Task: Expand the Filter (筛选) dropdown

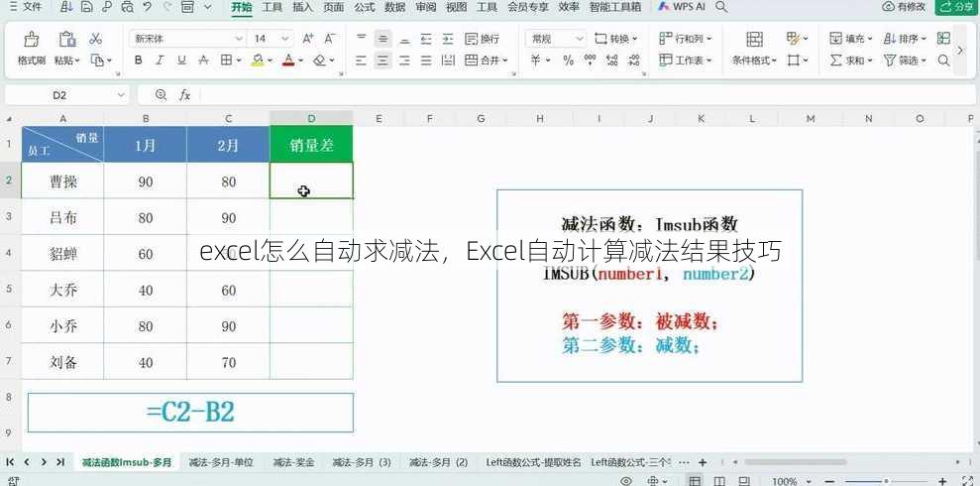Action: tap(923, 61)
